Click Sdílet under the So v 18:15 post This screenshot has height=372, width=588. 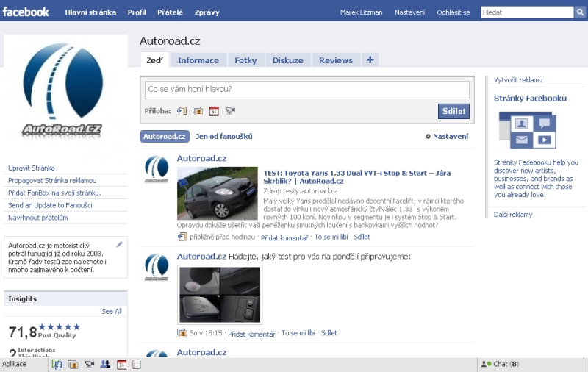pyautogui.click(x=329, y=333)
